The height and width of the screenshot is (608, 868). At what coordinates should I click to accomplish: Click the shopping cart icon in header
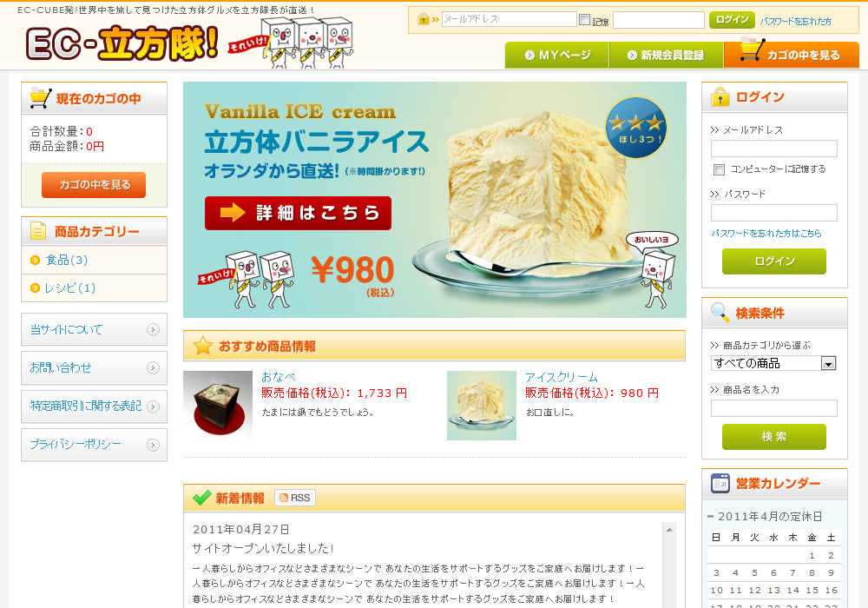(752, 50)
